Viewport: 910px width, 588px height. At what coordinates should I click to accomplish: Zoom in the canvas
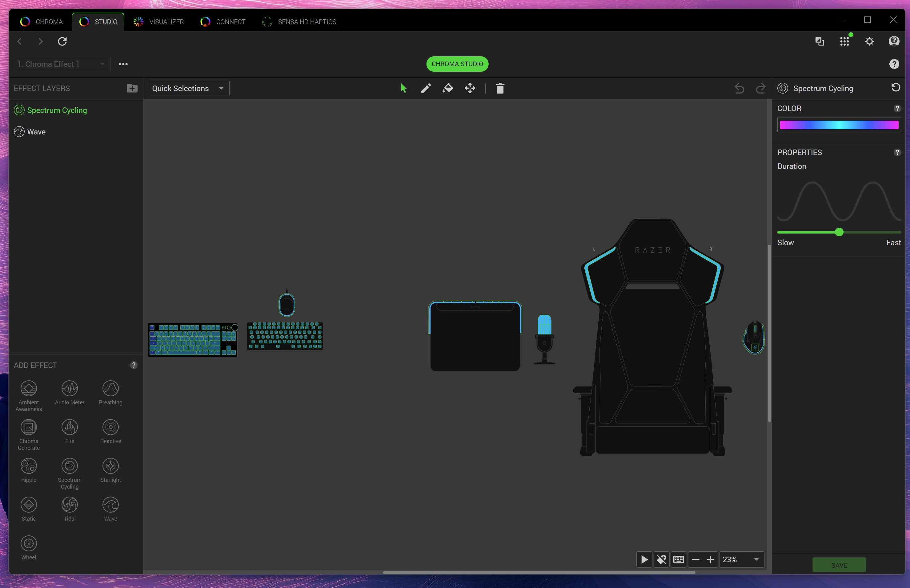(710, 559)
